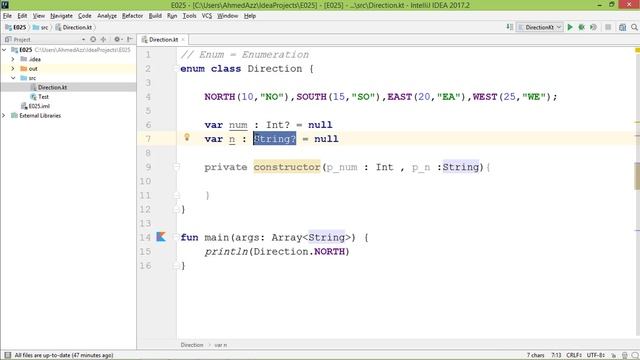Fold the constructor block at line 9
This screenshot has height=360, width=640.
(176, 167)
